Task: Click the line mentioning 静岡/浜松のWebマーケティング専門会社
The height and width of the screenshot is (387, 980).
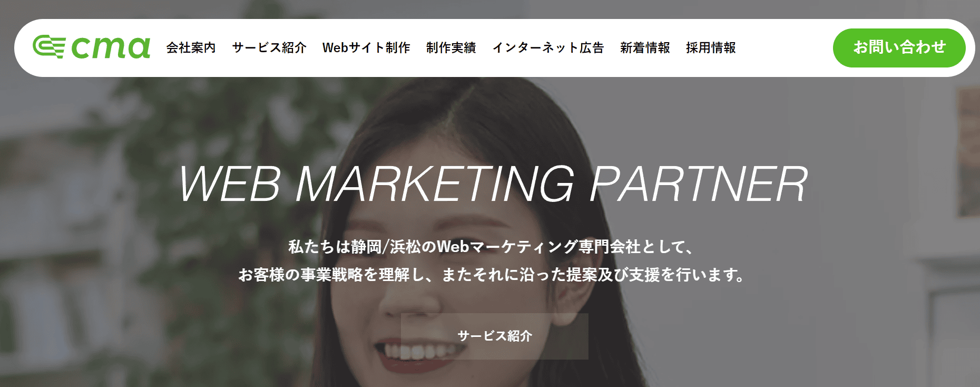Action: point(491,246)
